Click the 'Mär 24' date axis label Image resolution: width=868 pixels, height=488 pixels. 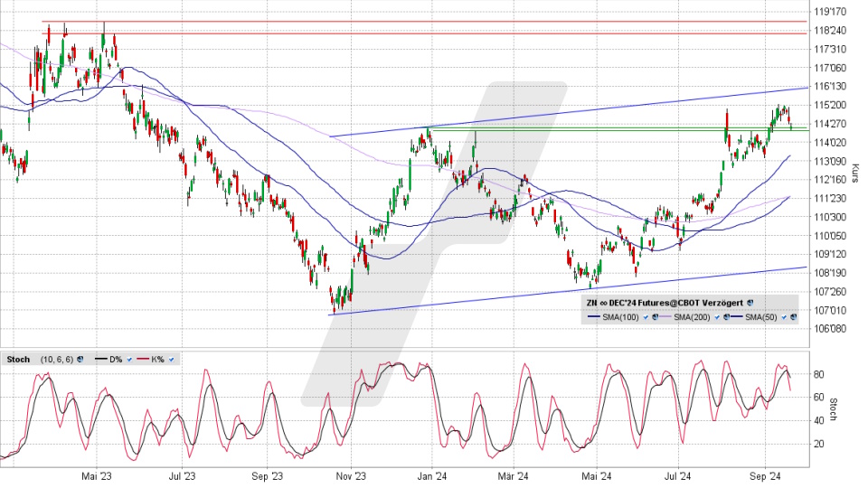[514, 476]
